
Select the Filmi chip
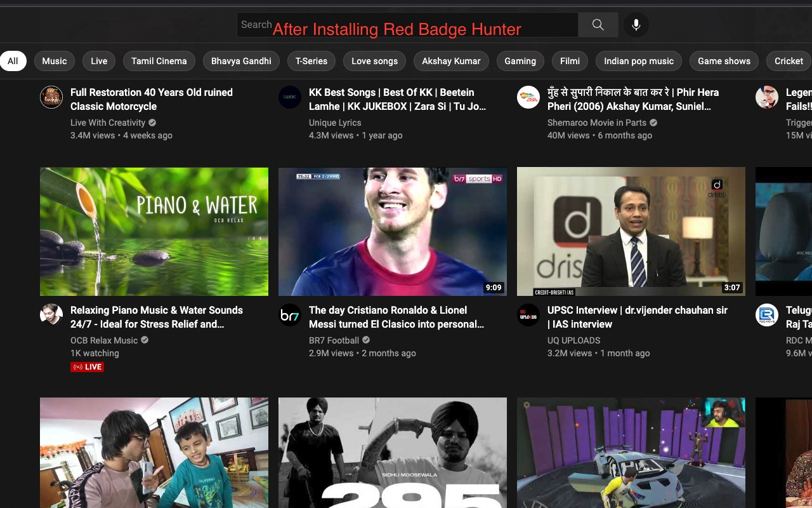570,61
